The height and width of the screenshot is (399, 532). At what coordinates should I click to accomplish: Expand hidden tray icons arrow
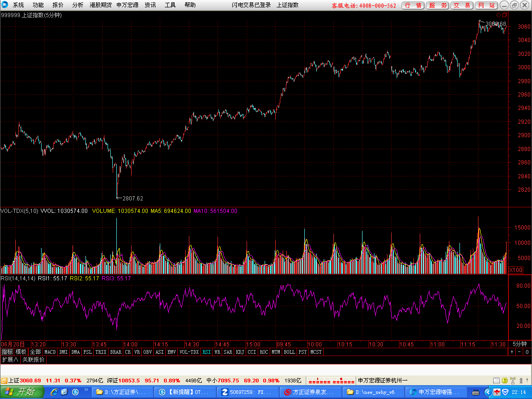pos(488,392)
